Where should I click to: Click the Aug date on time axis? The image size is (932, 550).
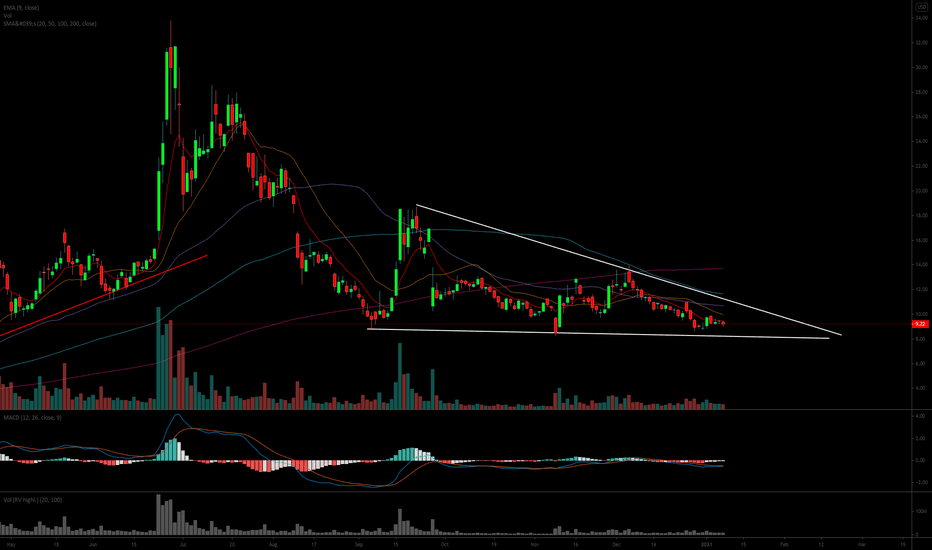[x=273, y=544]
